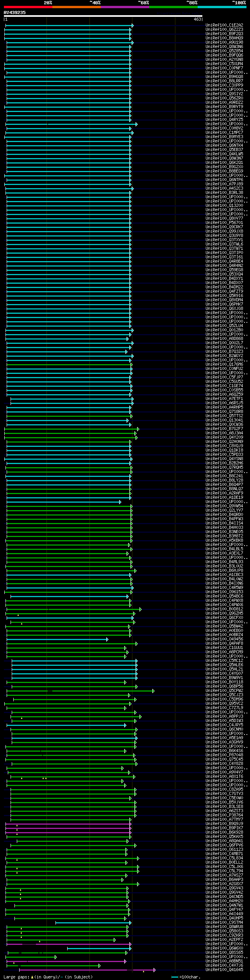Select label UniRef100_B9Q9J9

tap(224, 824)
